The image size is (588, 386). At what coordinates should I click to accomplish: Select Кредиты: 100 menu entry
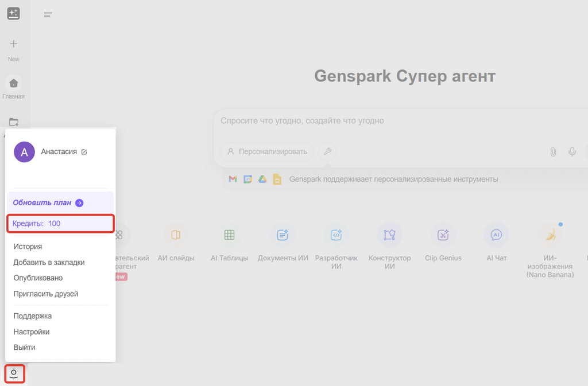click(x=60, y=224)
